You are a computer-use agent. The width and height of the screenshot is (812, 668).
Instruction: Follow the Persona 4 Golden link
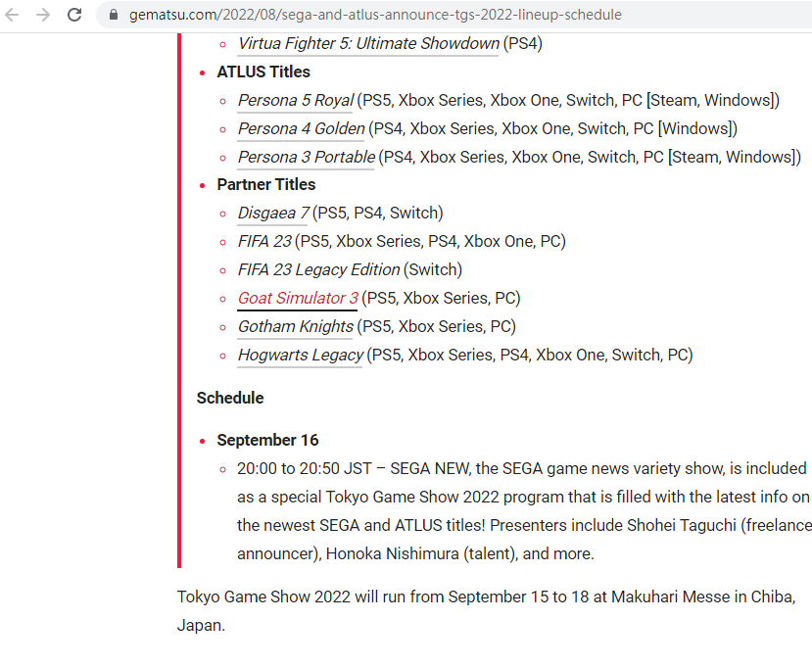pos(301,128)
